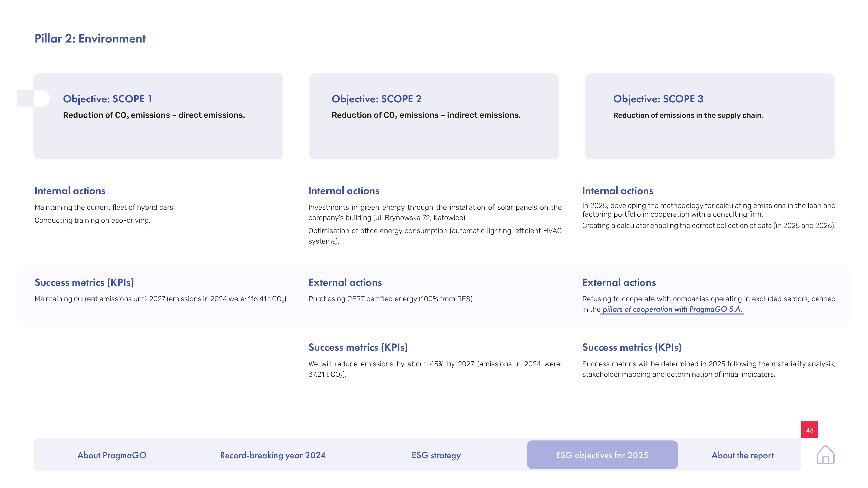Image resolution: width=868 pixels, height=488 pixels.
Task: Open the About PragmaGO tab
Action: click(112, 455)
